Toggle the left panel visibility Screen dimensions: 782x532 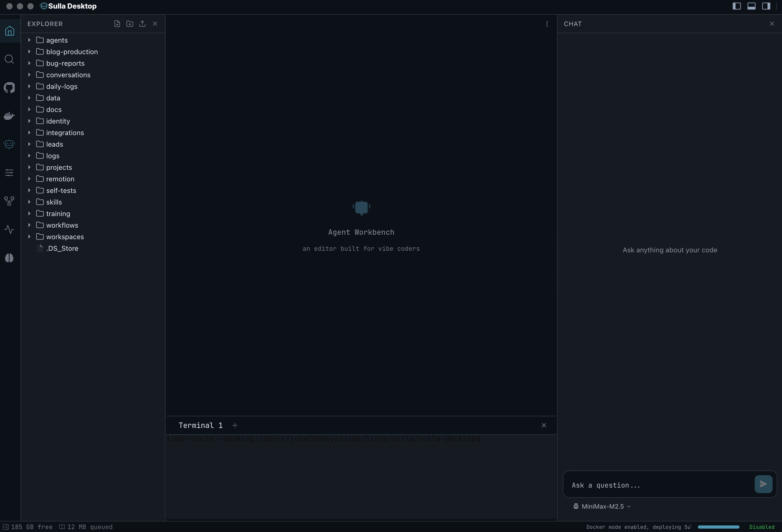click(x=737, y=6)
